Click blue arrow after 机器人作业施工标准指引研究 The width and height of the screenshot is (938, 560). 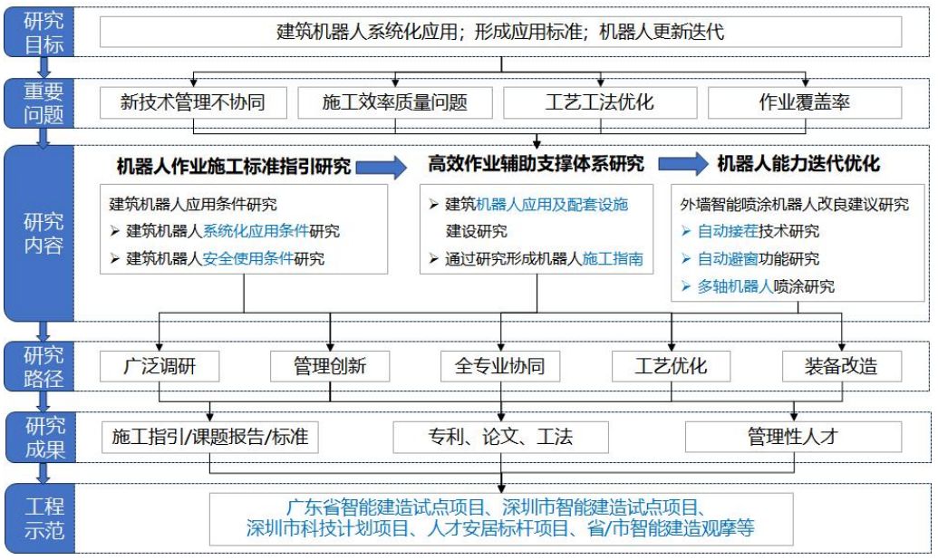tap(382, 167)
